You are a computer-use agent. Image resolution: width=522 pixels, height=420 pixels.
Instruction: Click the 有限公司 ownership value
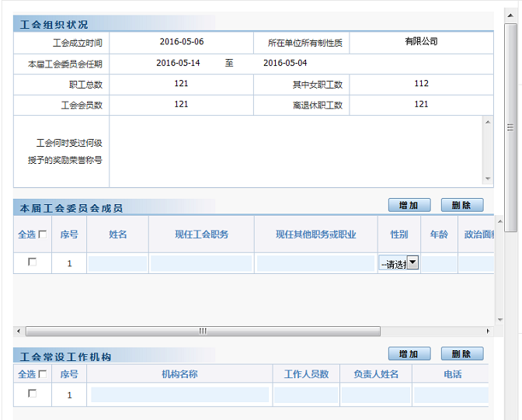421,41
